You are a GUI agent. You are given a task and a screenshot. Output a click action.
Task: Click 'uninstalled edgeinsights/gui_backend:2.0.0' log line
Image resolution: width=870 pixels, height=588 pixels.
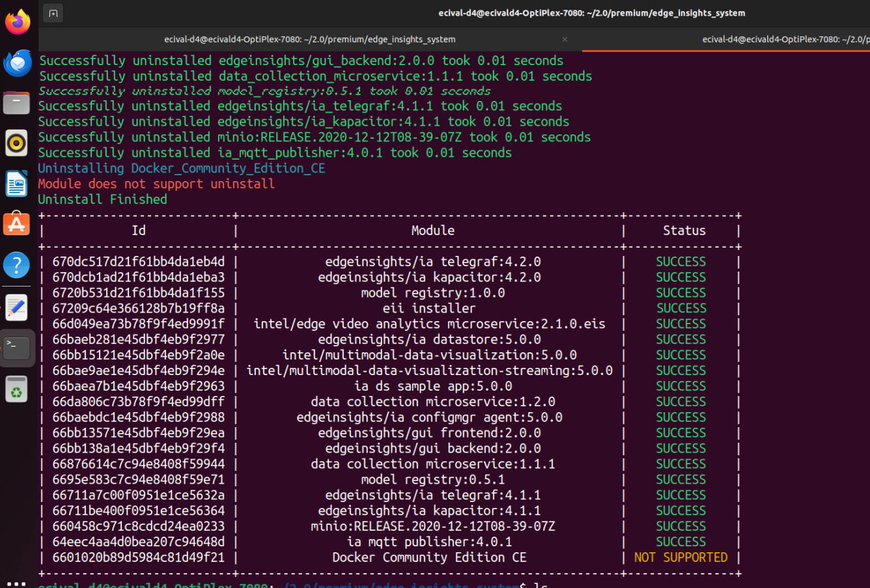[301, 61]
